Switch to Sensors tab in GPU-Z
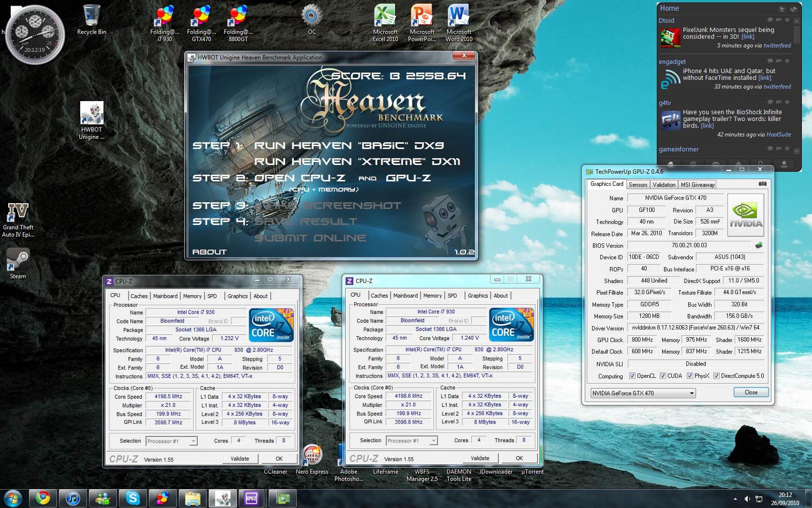The height and width of the screenshot is (508, 812). (x=638, y=185)
